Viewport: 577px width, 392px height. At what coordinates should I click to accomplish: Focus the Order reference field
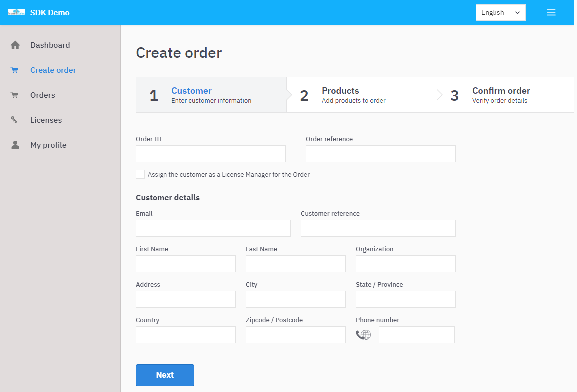[x=380, y=154]
